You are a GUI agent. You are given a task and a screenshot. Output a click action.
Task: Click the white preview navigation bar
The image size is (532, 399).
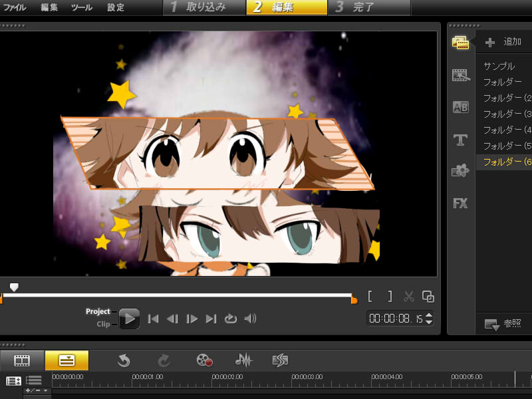(178, 295)
